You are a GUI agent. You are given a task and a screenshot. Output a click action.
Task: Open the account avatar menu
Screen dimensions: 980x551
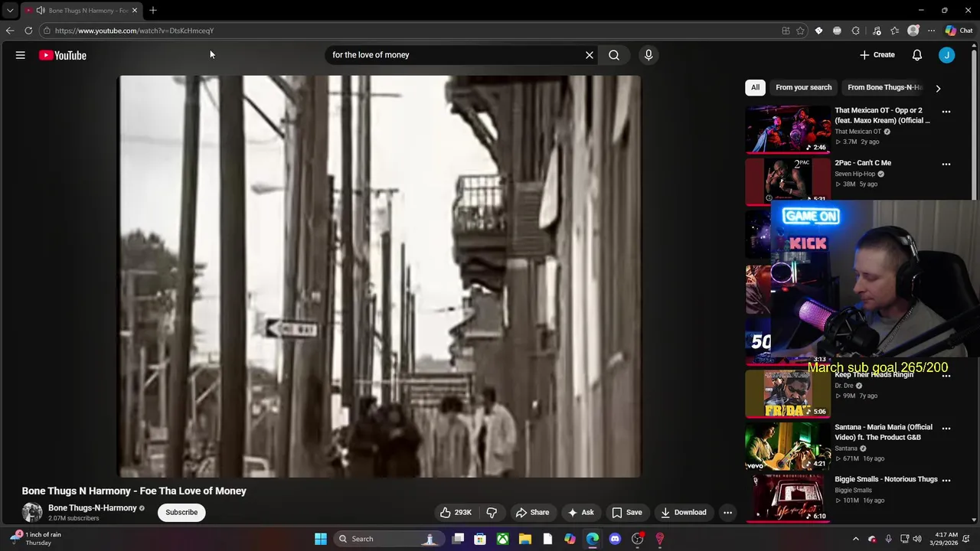tap(947, 55)
